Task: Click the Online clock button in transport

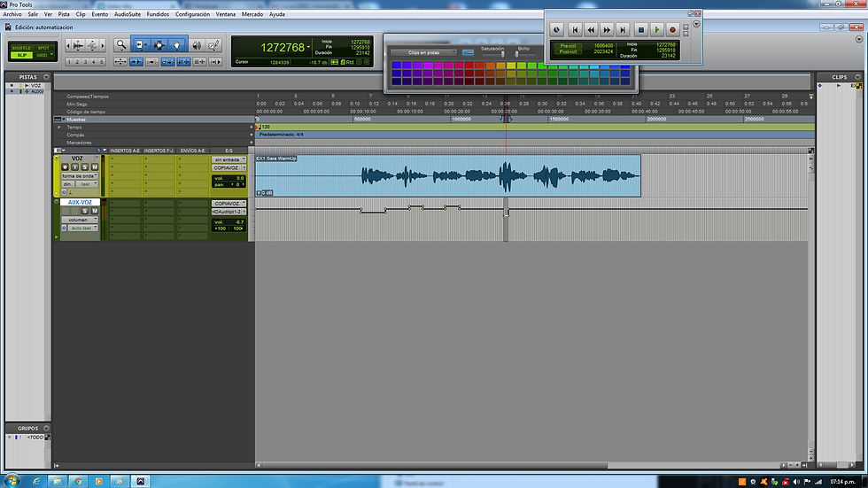Action: click(x=557, y=30)
